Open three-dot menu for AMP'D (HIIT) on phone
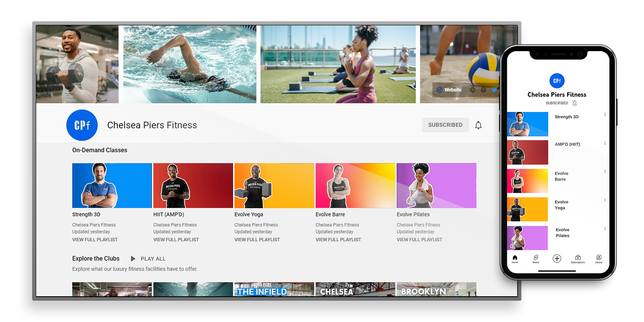The width and height of the screenshot is (644, 322). [605, 143]
